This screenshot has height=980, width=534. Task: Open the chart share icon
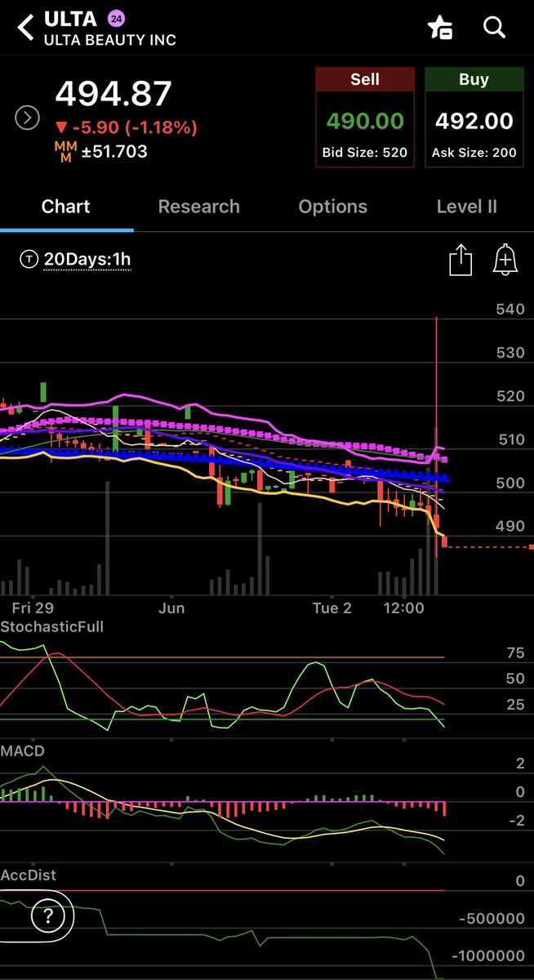pyautogui.click(x=461, y=261)
